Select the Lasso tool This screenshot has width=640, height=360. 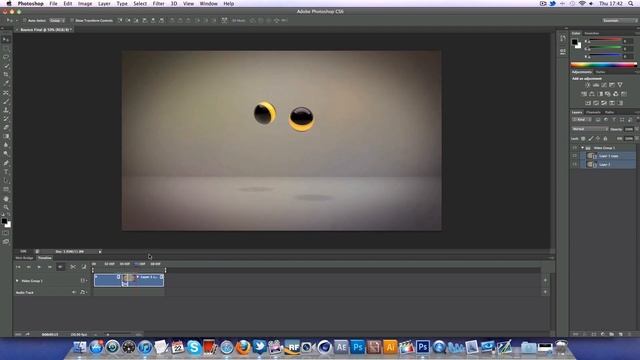pyautogui.click(x=6, y=57)
